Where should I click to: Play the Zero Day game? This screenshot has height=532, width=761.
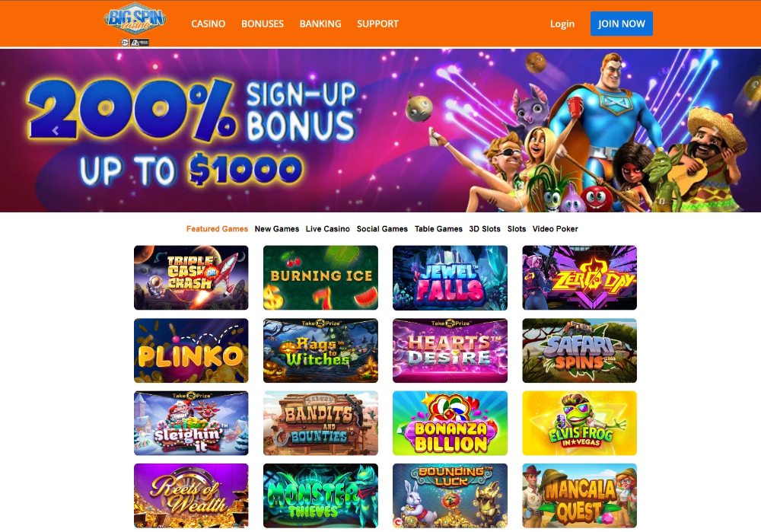point(579,278)
